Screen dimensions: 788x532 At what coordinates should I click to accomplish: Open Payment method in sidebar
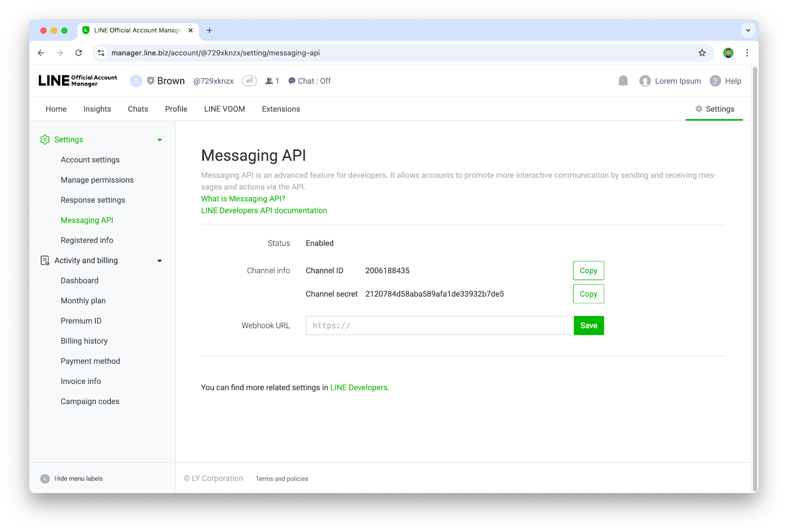coord(90,361)
